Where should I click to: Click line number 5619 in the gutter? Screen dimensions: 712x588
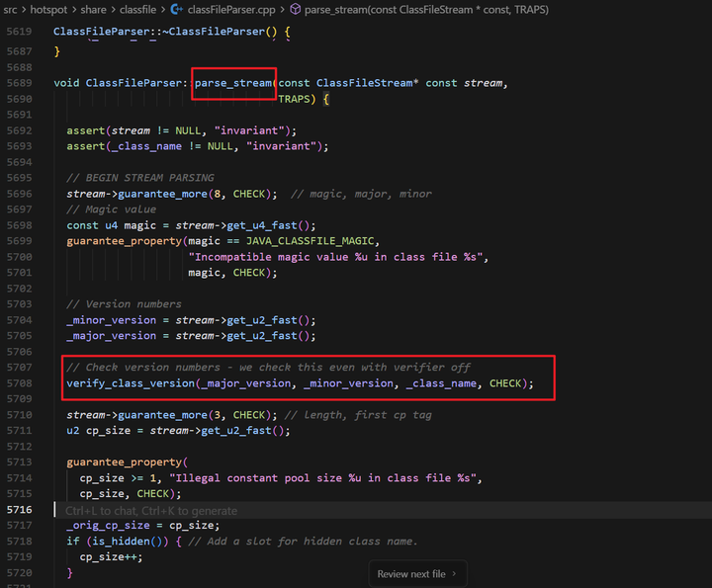[x=20, y=32]
